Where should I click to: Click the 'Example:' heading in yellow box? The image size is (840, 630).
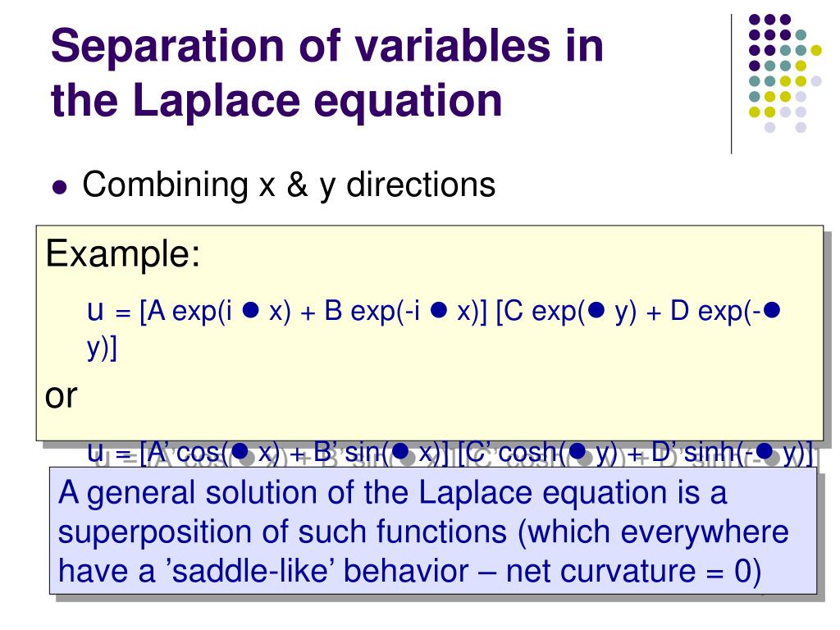coord(123,253)
